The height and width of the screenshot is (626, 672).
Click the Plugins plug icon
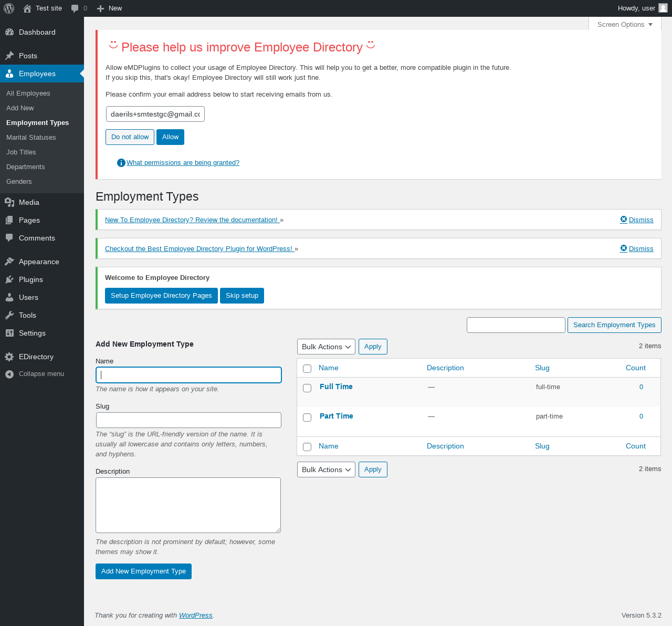coord(9,279)
